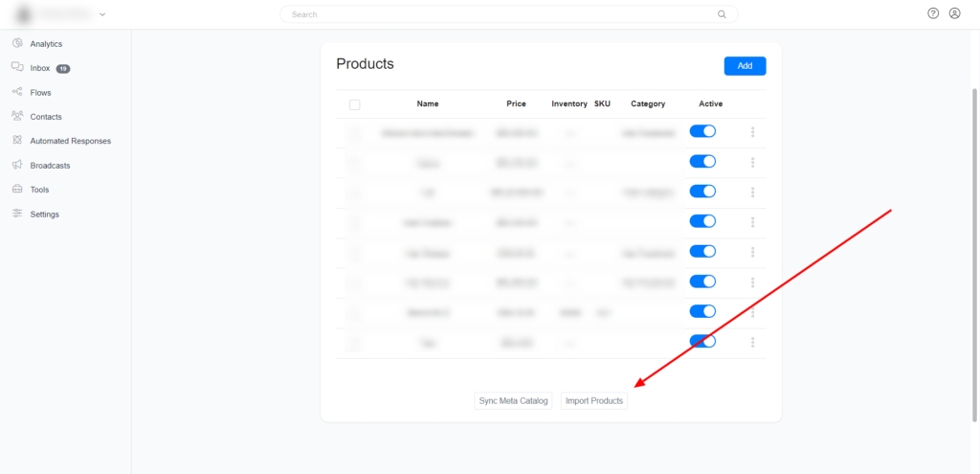Click the help question mark icon
Viewport: 980px width, 474px height.
(933, 14)
